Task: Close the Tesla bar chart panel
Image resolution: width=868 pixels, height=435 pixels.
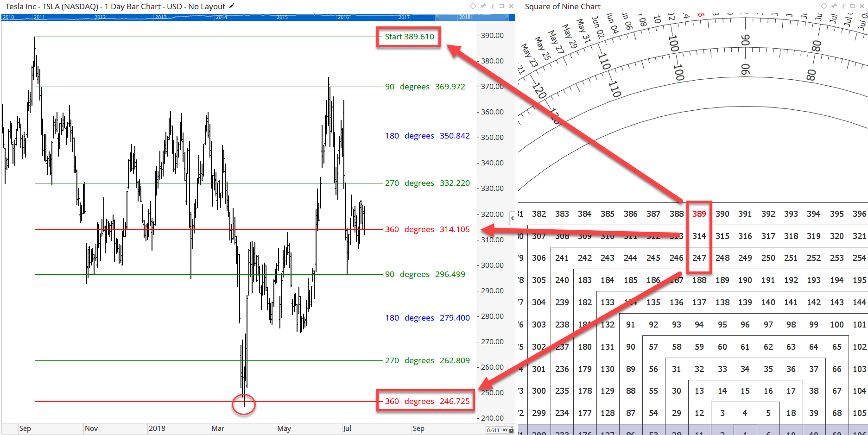Action: click(x=511, y=6)
